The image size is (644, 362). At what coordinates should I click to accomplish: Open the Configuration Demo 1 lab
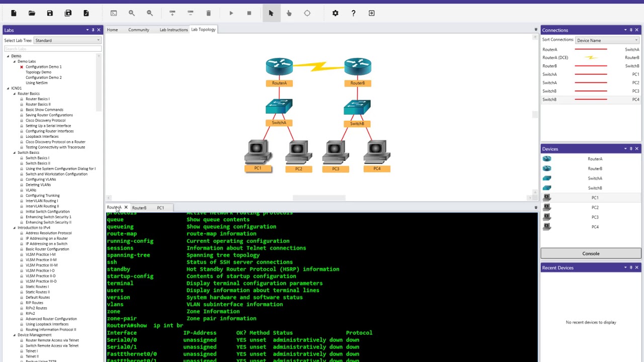[x=43, y=67]
